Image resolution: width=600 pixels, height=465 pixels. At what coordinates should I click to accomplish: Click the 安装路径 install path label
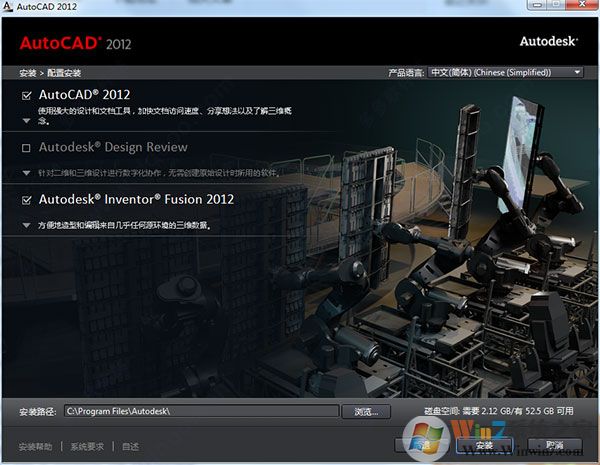pyautogui.click(x=38, y=412)
